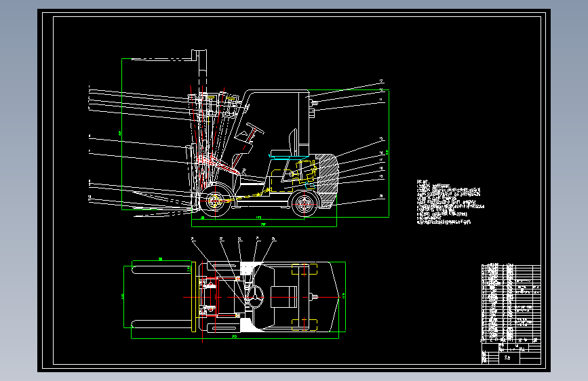The width and height of the screenshot is (588, 381).
Task: Select the upper yellow dashed rear wheel in the top view
Action: coord(305,269)
